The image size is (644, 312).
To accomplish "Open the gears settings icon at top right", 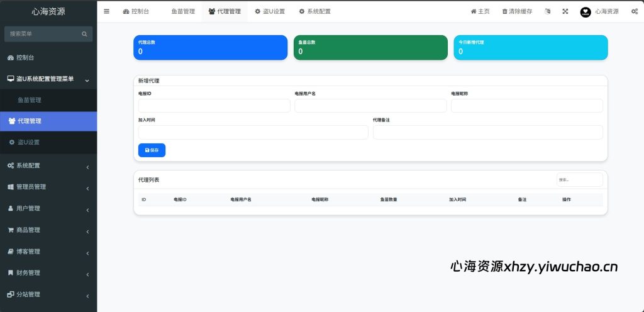I will click(635, 11).
